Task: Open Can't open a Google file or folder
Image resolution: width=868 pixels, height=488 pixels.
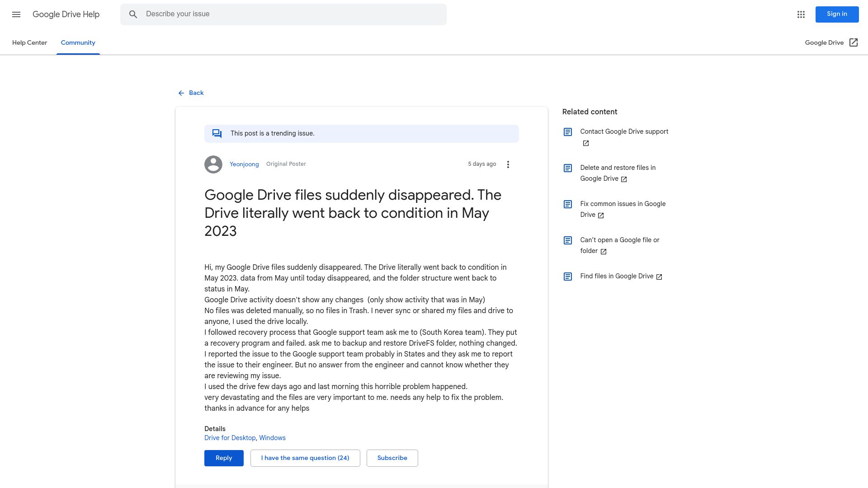Action: pos(620,245)
